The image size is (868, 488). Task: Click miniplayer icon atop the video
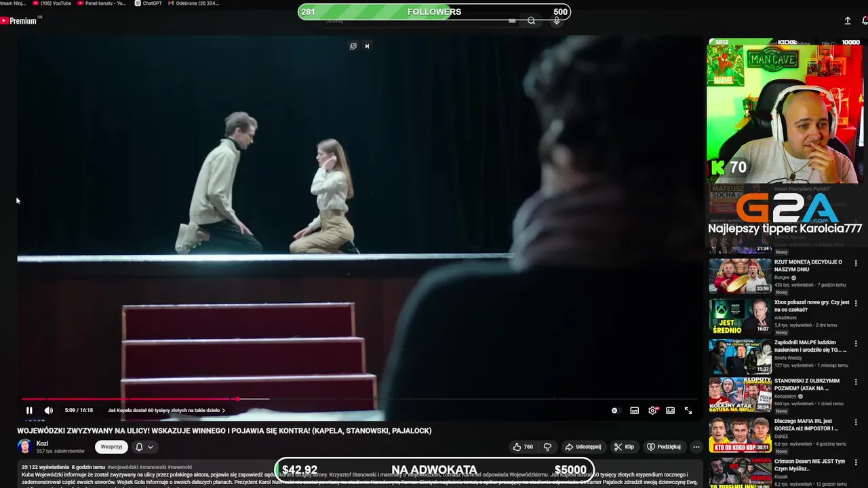pos(353,46)
